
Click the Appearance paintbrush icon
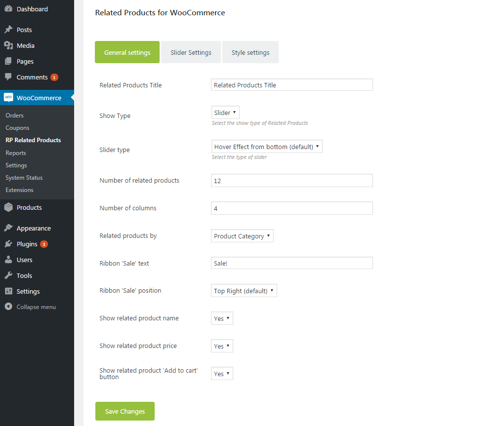tap(8, 228)
